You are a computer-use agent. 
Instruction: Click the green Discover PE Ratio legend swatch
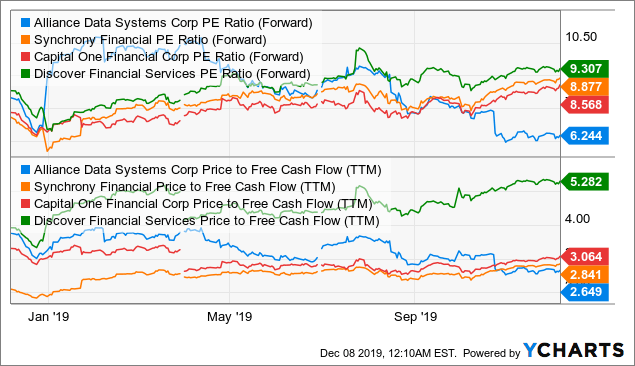coord(26,74)
